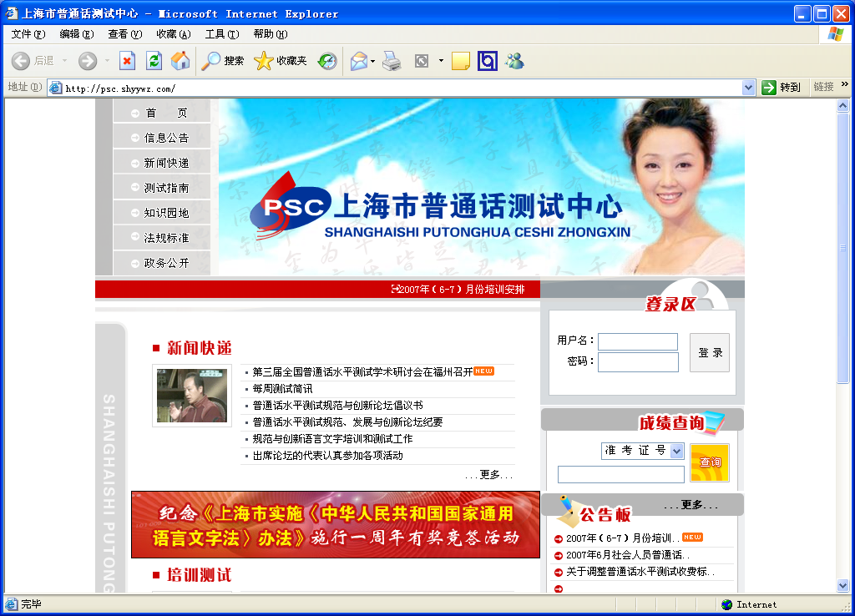Open the 工具(T) menu
The width and height of the screenshot is (855, 616).
point(221,34)
